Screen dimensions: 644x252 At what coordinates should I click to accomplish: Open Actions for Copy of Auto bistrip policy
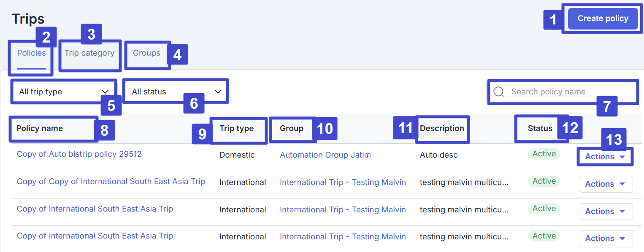coord(605,157)
